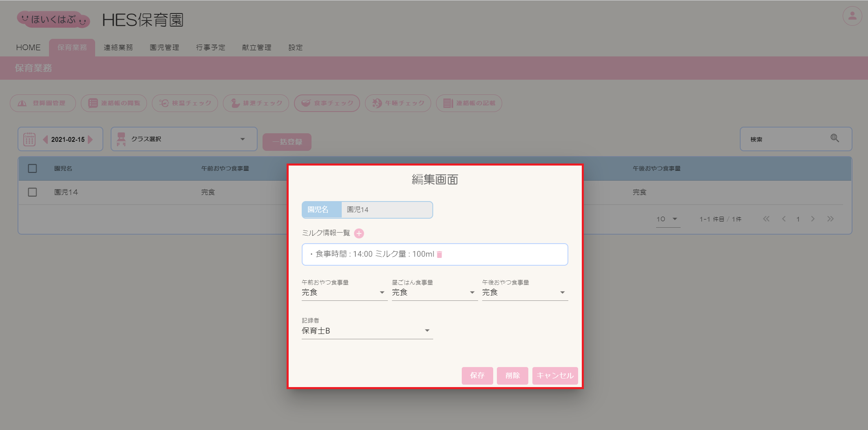Click the add milk info plus icon
This screenshot has height=430, width=868.
359,233
